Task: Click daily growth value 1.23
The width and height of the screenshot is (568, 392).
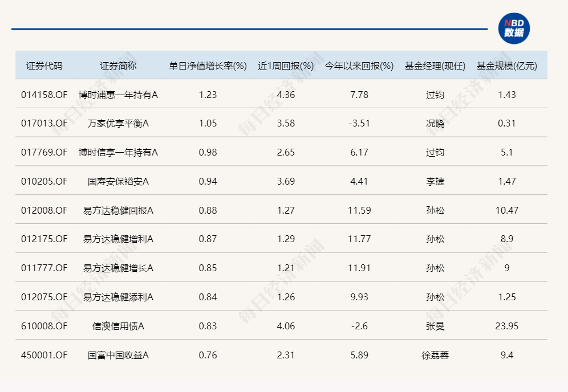Action: pyautogui.click(x=208, y=95)
